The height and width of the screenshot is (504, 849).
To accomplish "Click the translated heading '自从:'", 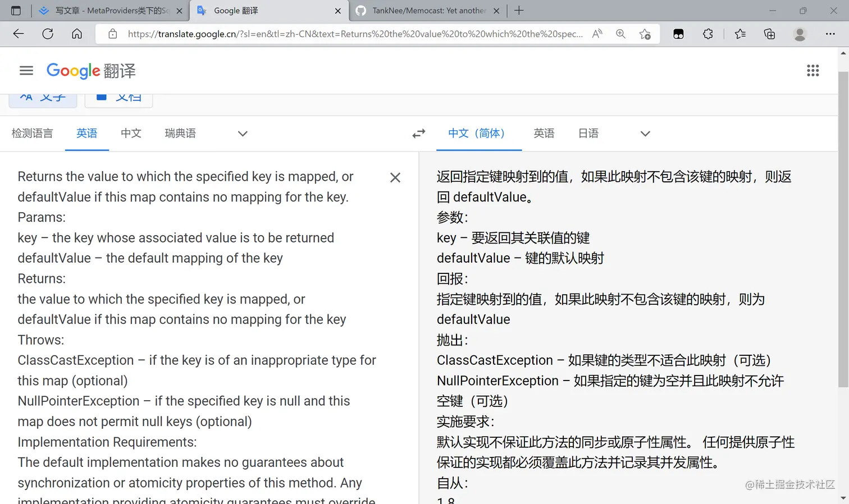I will (453, 483).
